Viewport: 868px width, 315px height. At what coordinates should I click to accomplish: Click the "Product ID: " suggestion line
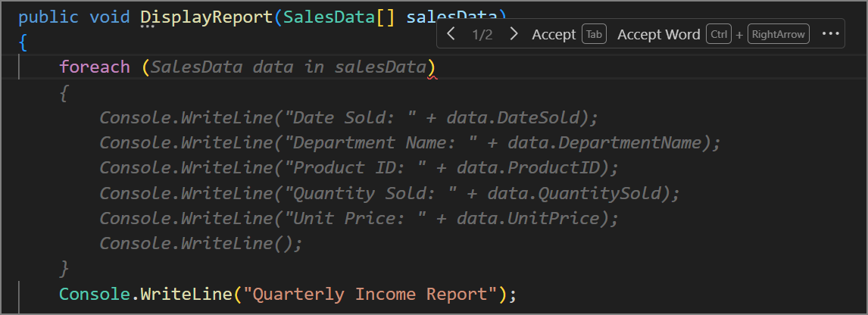point(359,168)
